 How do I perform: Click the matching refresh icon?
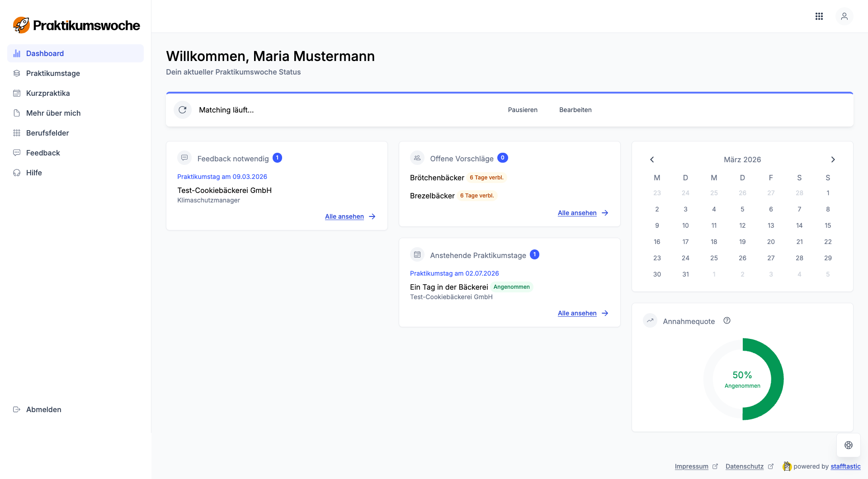click(183, 110)
